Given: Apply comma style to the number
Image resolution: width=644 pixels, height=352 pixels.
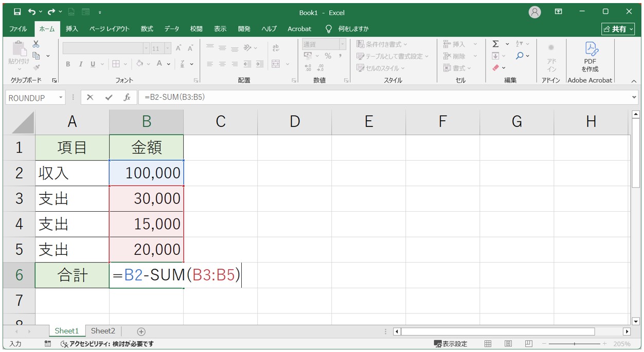Looking at the screenshot, I should (x=341, y=56).
